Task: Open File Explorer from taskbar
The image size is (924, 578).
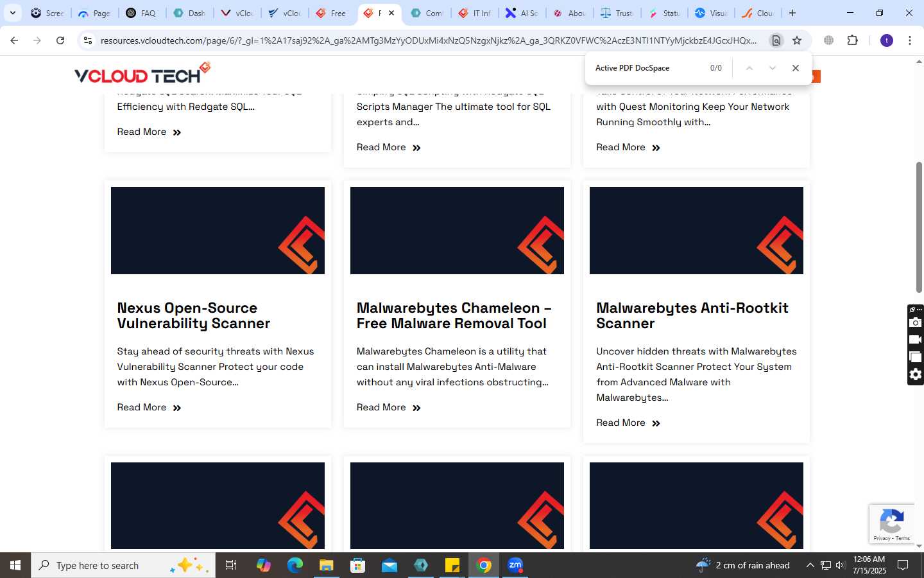Action: tap(326, 565)
